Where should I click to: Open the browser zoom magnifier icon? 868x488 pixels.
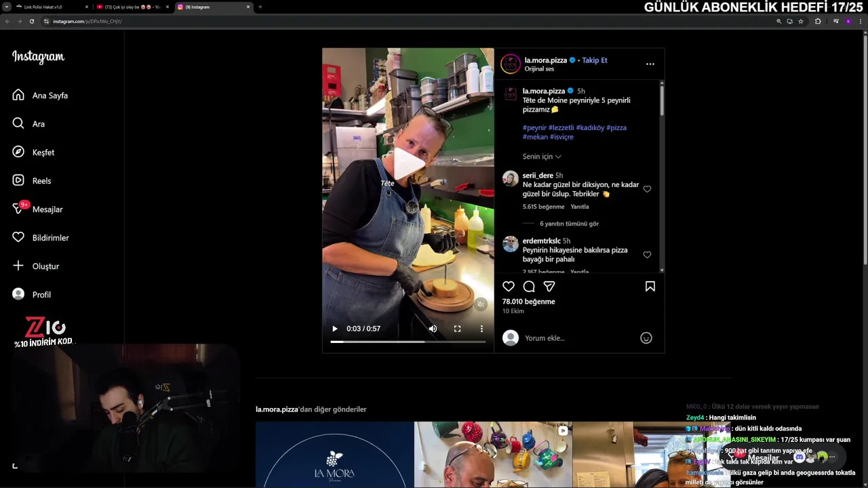point(779,21)
